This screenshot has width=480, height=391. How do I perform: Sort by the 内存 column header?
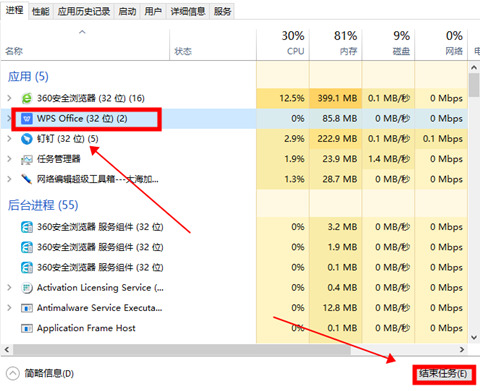pos(335,45)
